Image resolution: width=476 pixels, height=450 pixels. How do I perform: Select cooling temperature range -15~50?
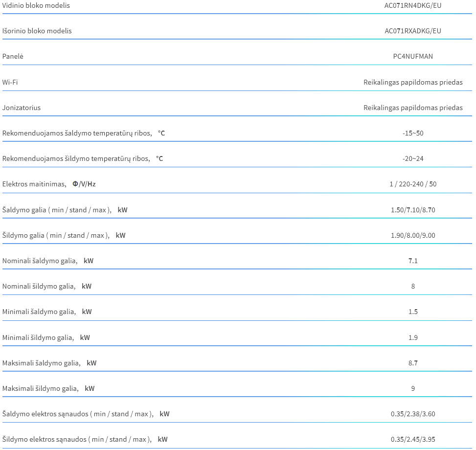click(413, 133)
